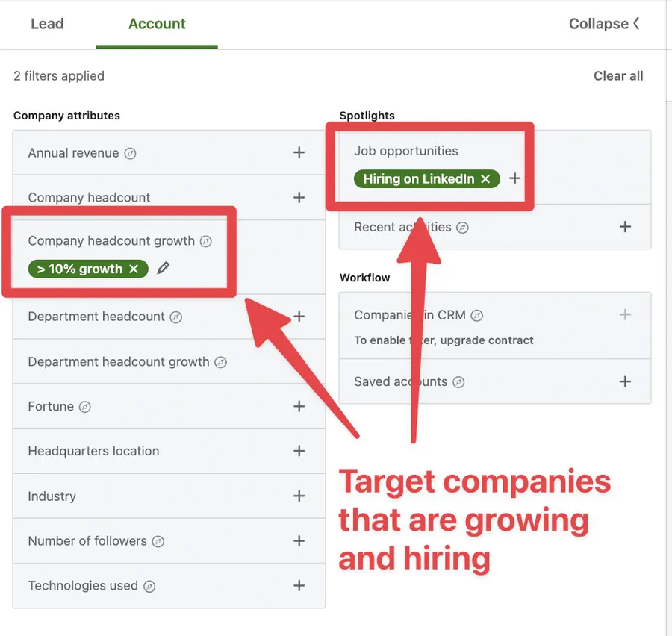Expand the Company headcount filter
672x636 pixels.
tap(299, 197)
